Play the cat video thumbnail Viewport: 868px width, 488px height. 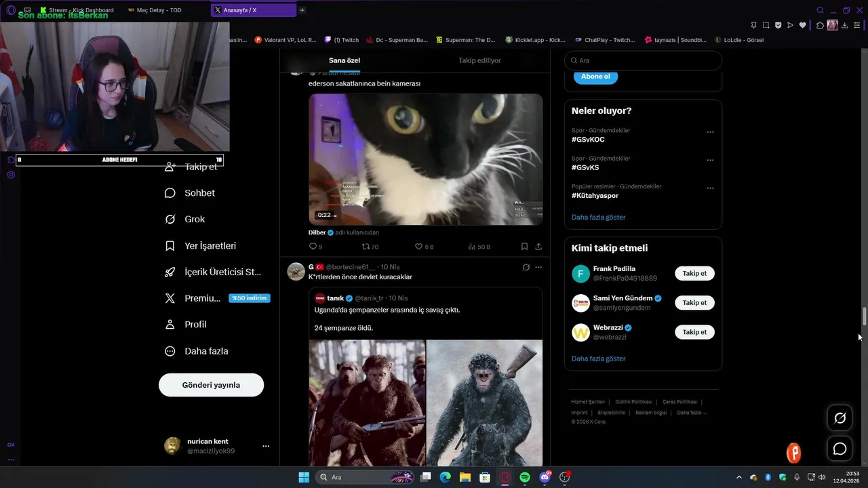click(x=426, y=159)
